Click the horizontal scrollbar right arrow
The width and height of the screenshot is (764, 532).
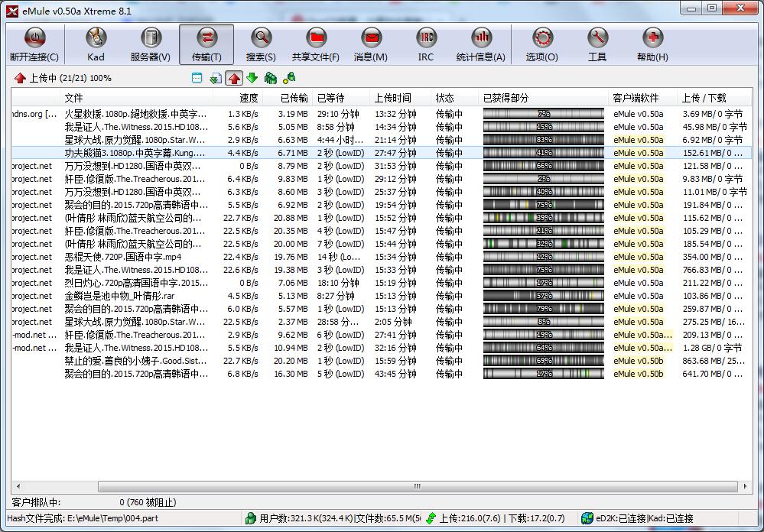coord(746,486)
